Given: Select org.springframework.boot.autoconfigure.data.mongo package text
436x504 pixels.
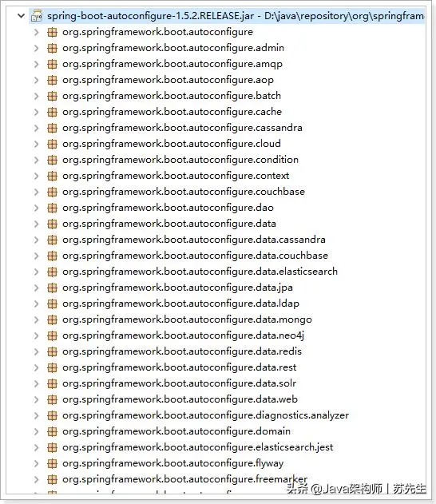Looking at the screenshot, I should (x=188, y=319).
